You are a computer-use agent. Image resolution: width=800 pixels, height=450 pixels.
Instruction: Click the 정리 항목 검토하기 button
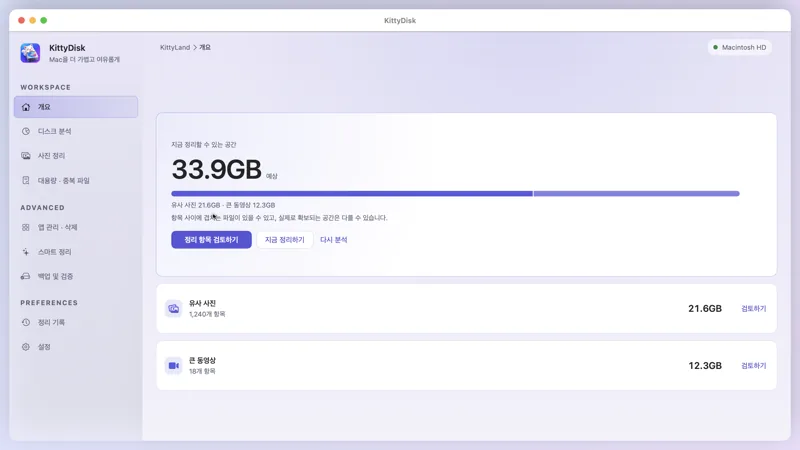pyautogui.click(x=211, y=240)
